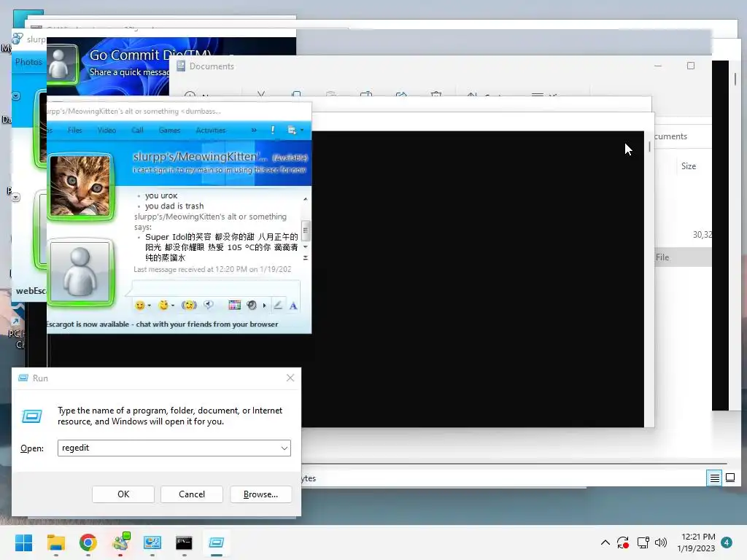
Task: Open the Video menu in messenger chat
Action: coord(107,130)
